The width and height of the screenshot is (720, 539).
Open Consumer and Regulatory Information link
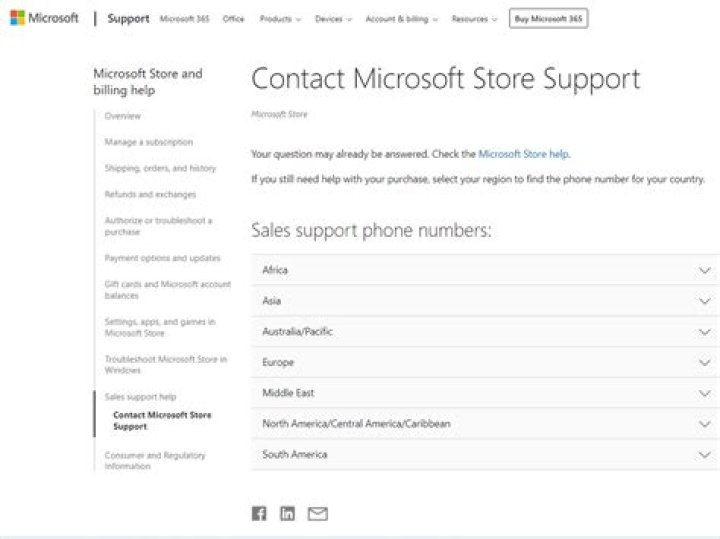point(155,460)
